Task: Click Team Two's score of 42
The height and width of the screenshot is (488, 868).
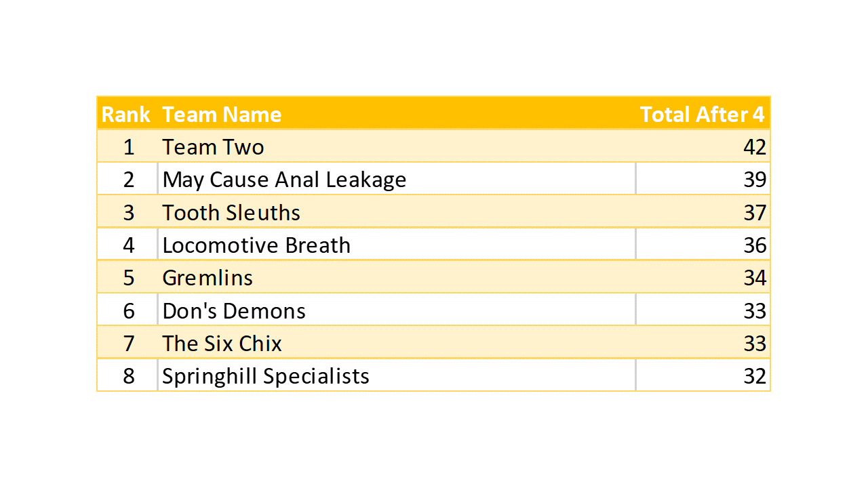Action: [x=754, y=147]
